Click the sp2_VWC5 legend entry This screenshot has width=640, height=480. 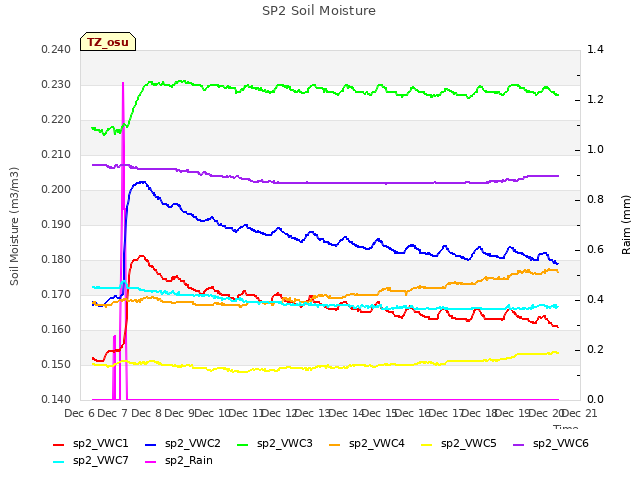click(x=459, y=444)
